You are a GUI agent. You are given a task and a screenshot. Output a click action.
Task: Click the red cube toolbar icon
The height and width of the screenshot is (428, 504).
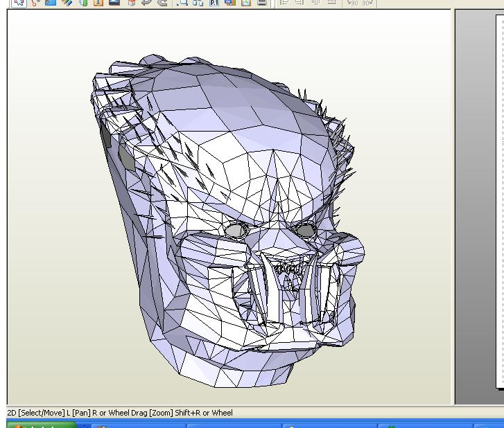[131, 3]
